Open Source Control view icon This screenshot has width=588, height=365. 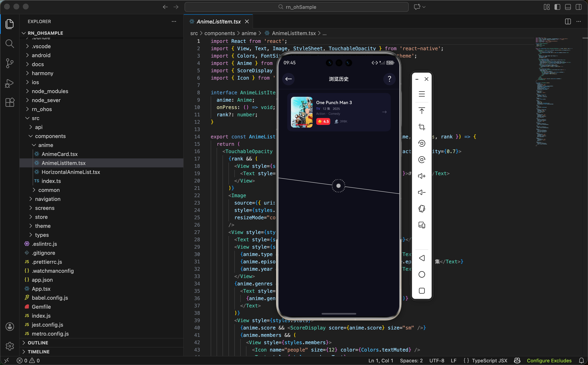10,63
